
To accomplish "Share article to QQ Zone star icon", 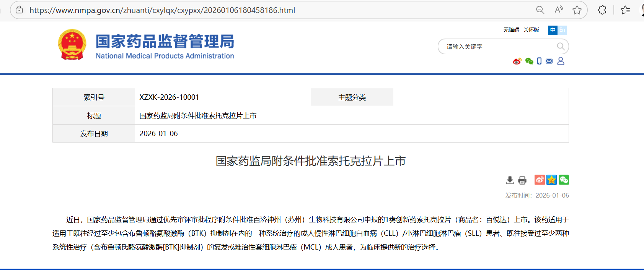I will 551,180.
